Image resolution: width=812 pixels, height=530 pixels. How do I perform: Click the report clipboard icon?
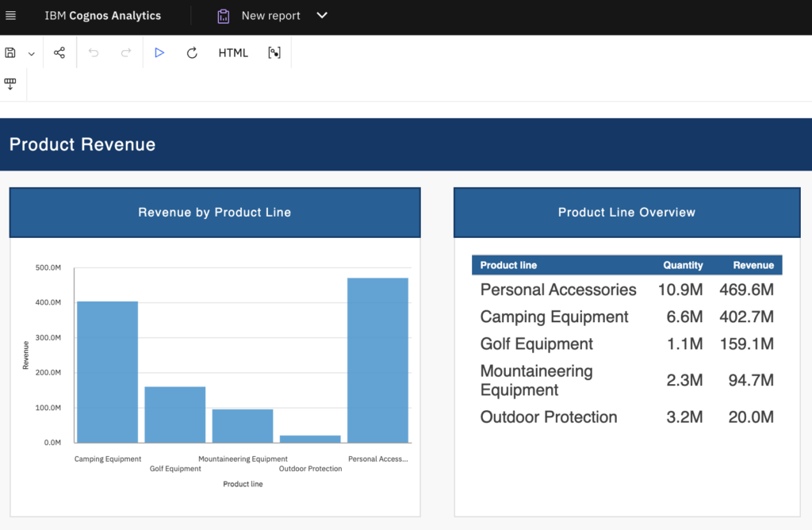pos(224,16)
